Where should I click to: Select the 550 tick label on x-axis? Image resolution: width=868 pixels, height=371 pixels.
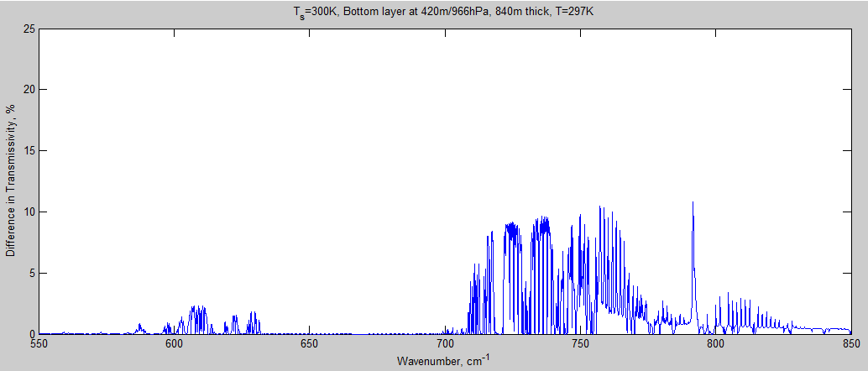pos(39,344)
